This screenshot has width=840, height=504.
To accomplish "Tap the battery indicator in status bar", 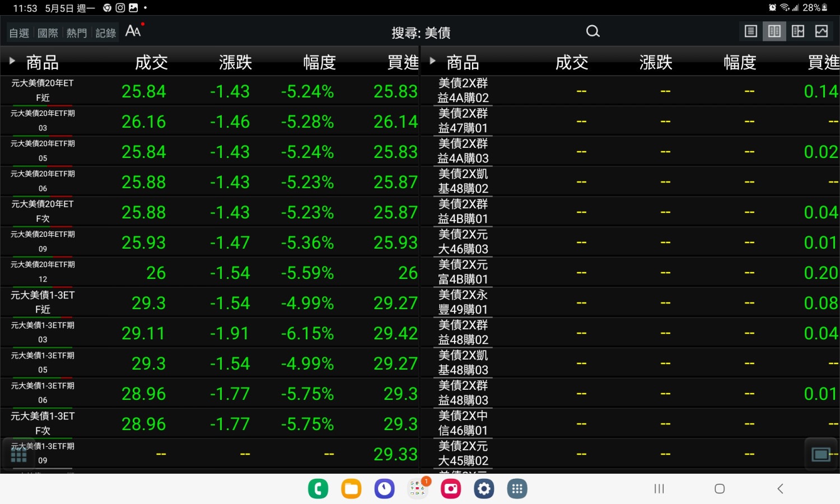I will pyautogui.click(x=815, y=8).
